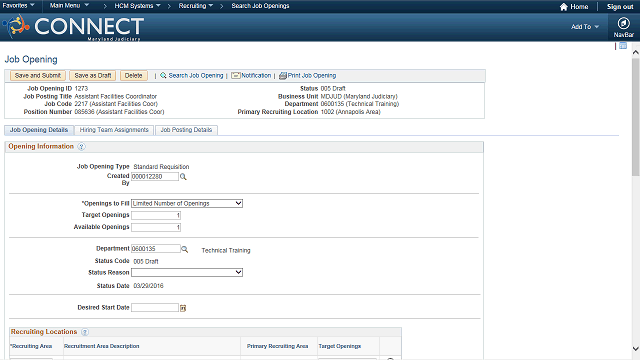Click the Search Job Opening link

point(196,76)
